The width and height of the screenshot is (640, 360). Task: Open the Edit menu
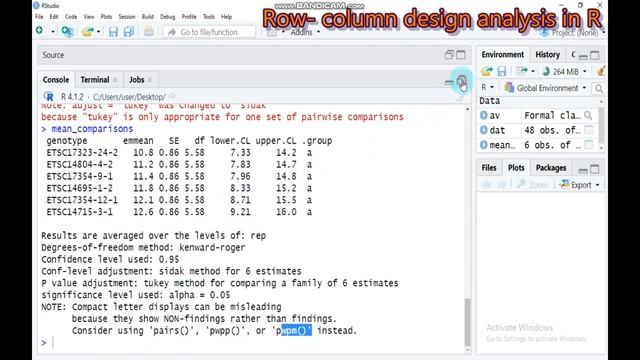54,17
